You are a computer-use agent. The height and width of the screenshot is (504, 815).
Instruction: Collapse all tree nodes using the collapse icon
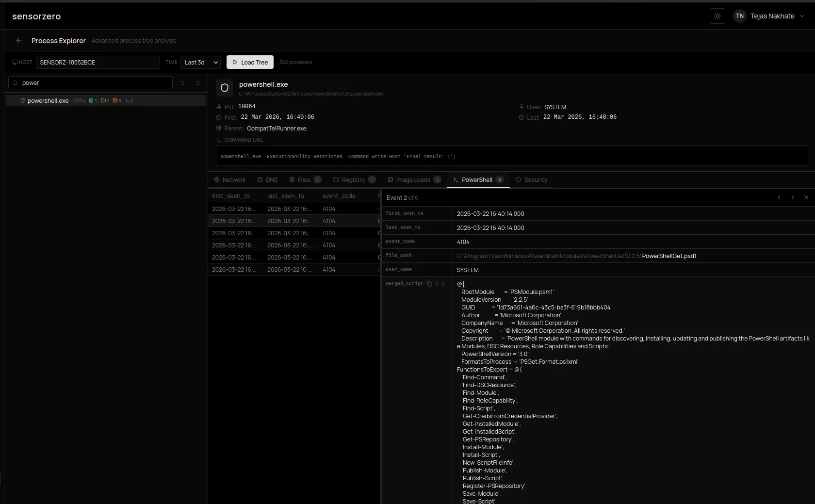point(198,83)
